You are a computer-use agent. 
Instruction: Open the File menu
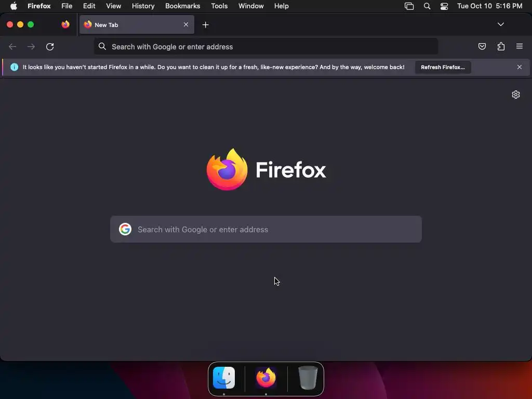(x=67, y=6)
